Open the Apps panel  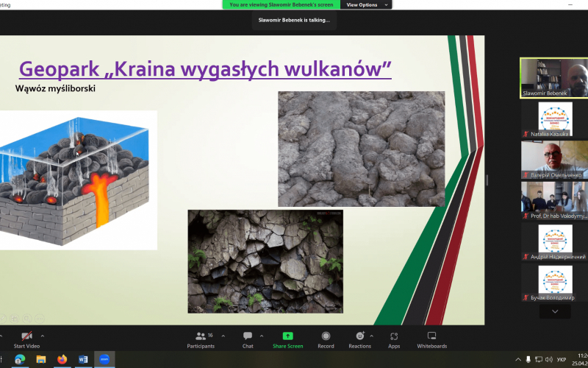394,340
